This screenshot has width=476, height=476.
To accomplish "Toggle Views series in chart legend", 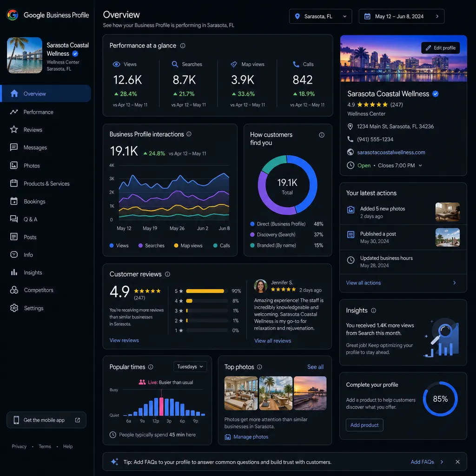I will [119, 245].
